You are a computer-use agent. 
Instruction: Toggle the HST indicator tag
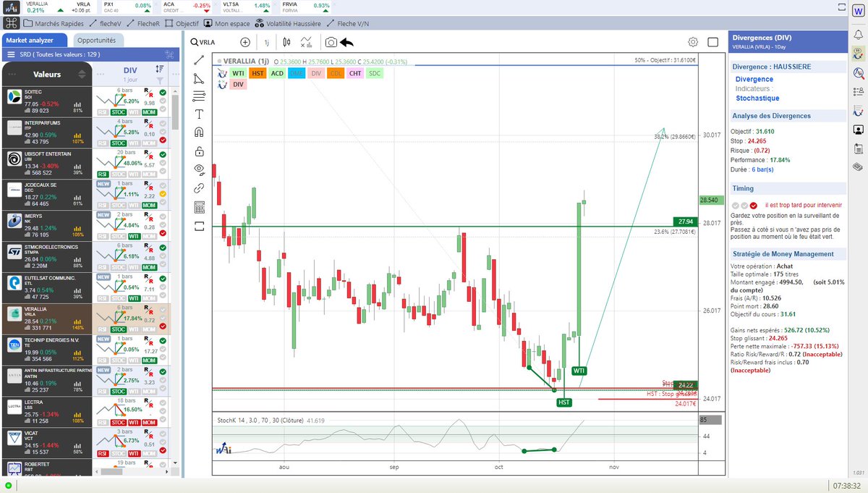click(x=258, y=73)
